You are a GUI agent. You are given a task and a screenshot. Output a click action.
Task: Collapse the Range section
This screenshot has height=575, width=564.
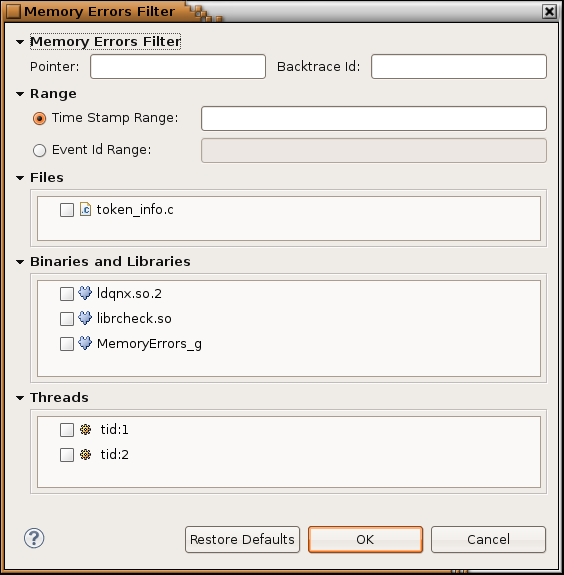[x=20, y=94]
